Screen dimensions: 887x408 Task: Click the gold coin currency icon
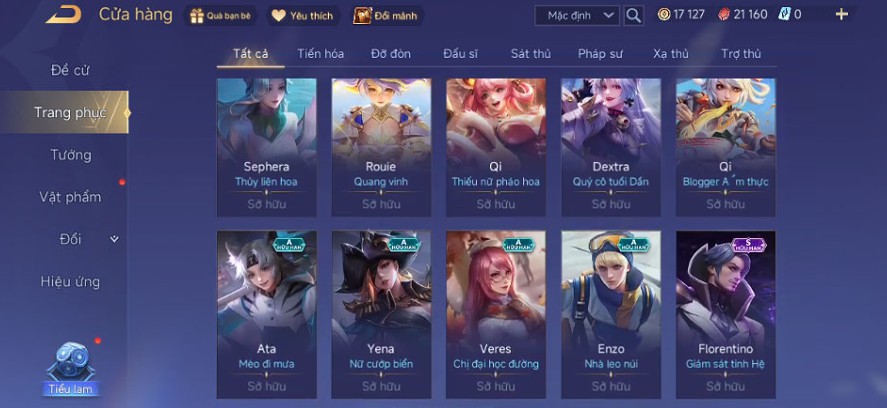[664, 15]
